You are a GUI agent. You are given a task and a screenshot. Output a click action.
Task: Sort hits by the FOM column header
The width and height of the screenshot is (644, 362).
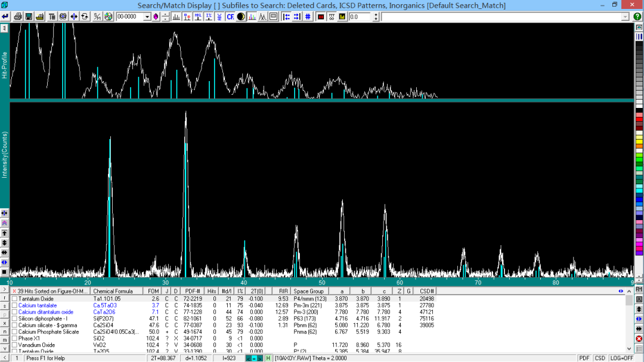(154, 291)
